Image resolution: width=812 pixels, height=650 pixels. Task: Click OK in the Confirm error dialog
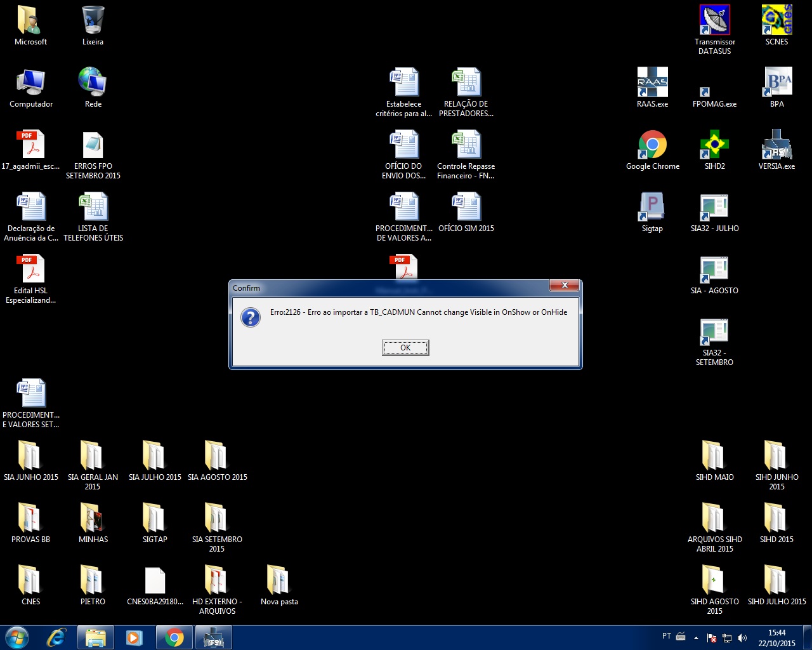point(405,348)
